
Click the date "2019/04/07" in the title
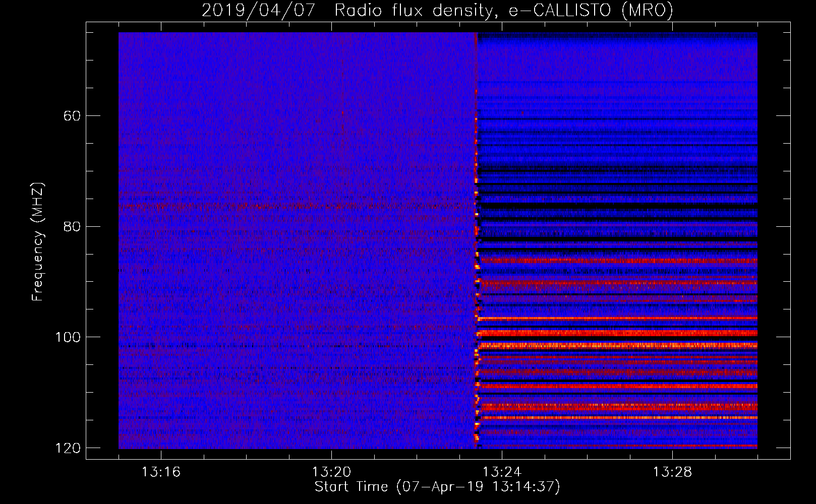[258, 10]
